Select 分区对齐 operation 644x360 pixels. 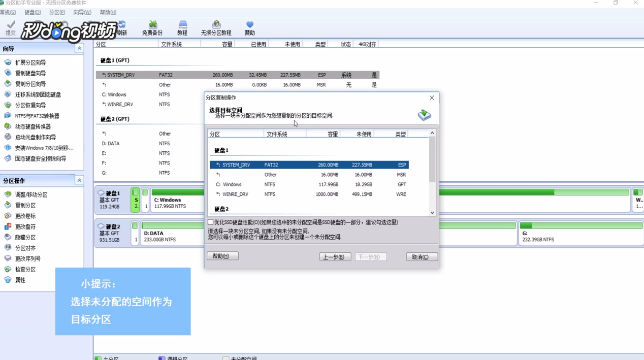[25, 248]
